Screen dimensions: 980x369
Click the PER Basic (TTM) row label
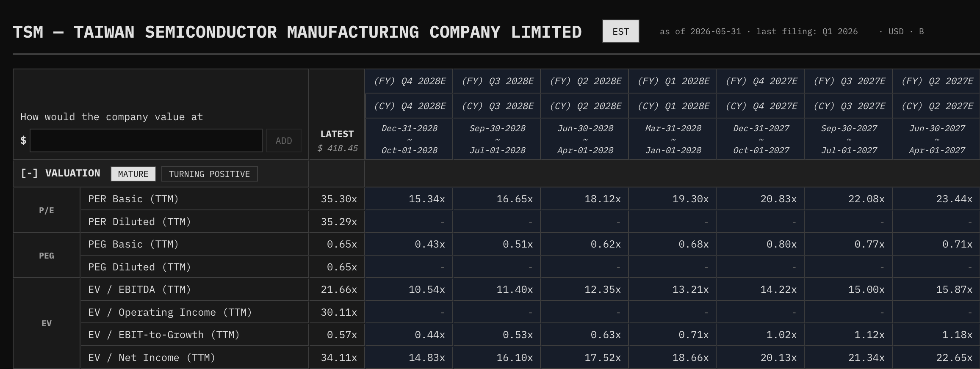pos(133,199)
